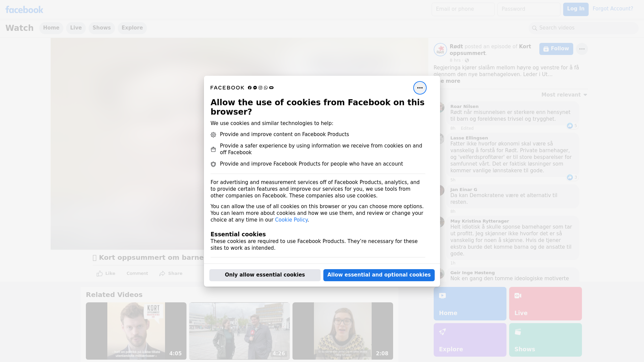Open the blue Home tile

(x=470, y=303)
